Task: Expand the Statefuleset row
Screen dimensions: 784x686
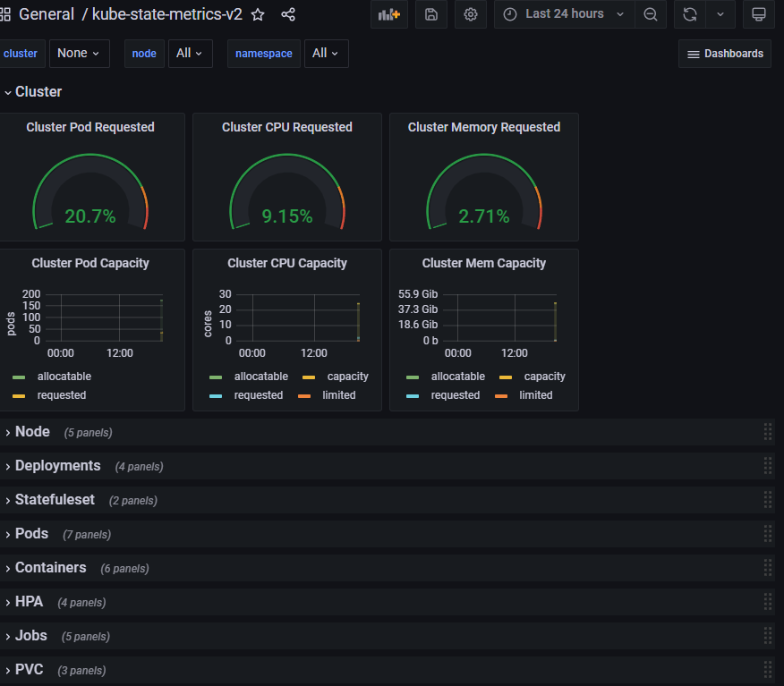Action: (x=50, y=500)
